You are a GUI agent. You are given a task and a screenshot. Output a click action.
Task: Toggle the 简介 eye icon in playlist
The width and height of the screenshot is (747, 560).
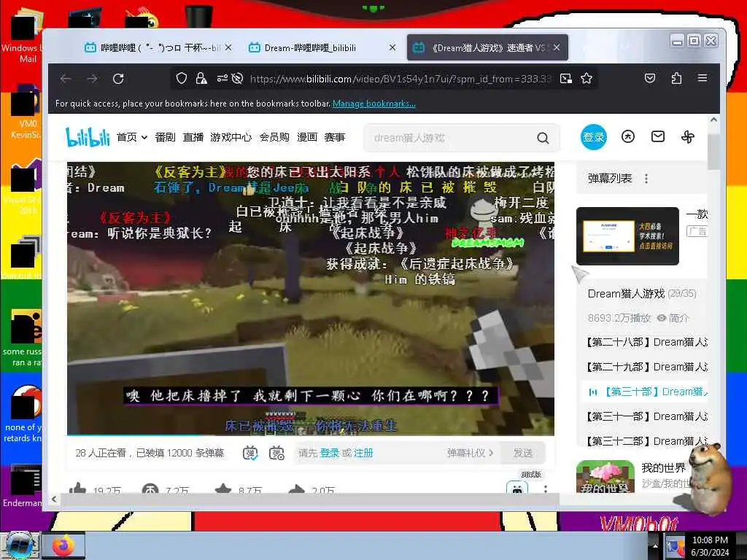[661, 318]
